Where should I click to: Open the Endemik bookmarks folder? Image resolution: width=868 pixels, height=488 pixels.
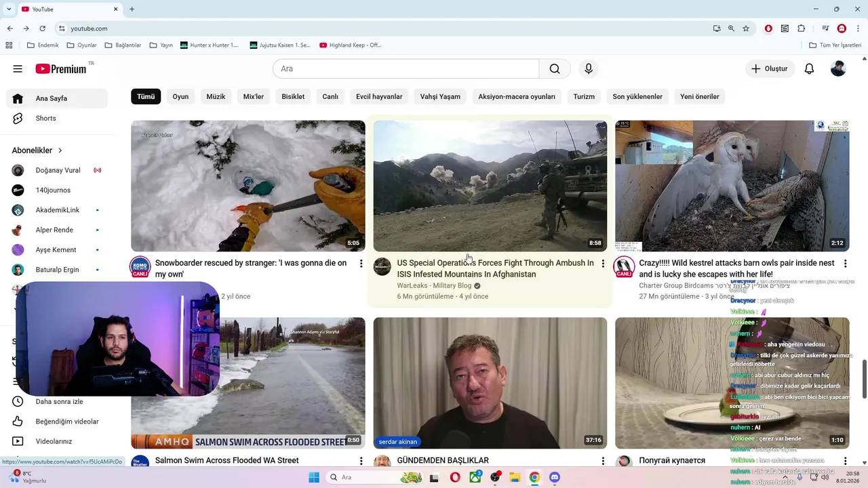(43, 45)
